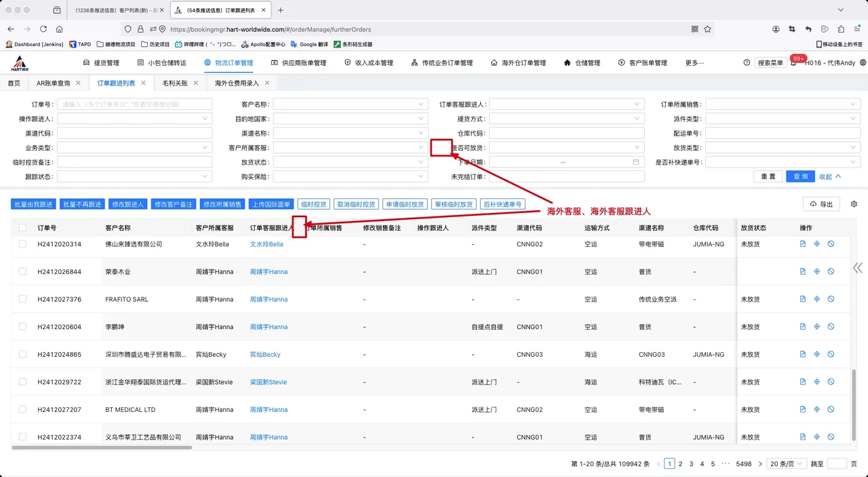Viewport: 868px width, 477px height.
Task: Click the HART logo in header
Action: tap(18, 63)
